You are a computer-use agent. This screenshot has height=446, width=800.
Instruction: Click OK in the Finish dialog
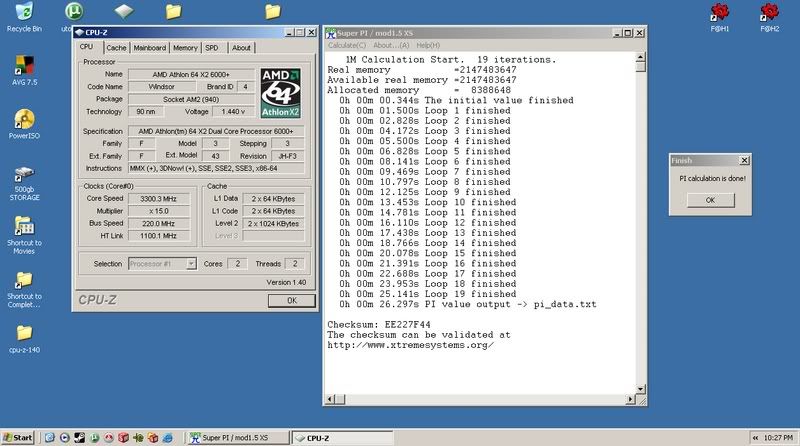click(x=710, y=200)
